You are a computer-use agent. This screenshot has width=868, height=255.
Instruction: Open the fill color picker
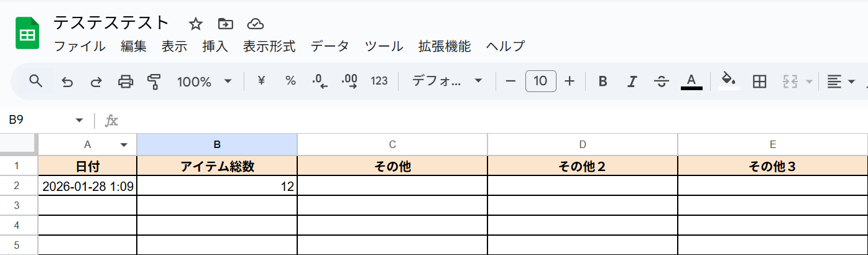pos(729,81)
